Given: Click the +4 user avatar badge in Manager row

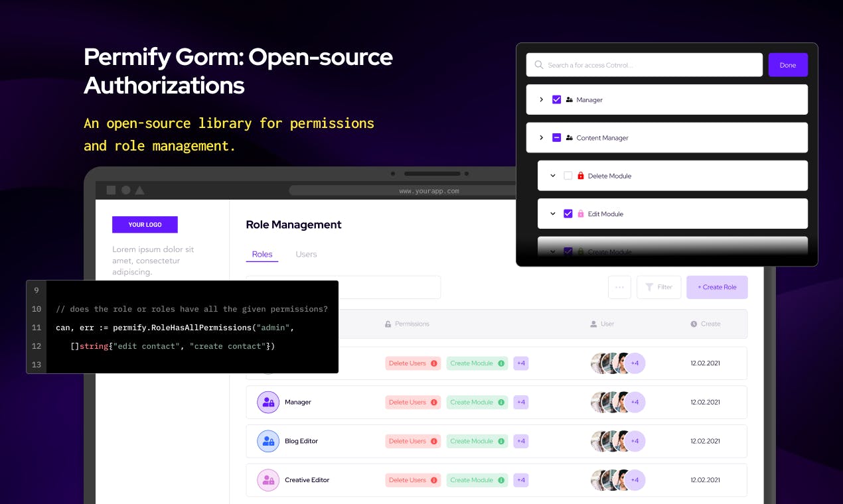Looking at the screenshot, I should click(635, 402).
